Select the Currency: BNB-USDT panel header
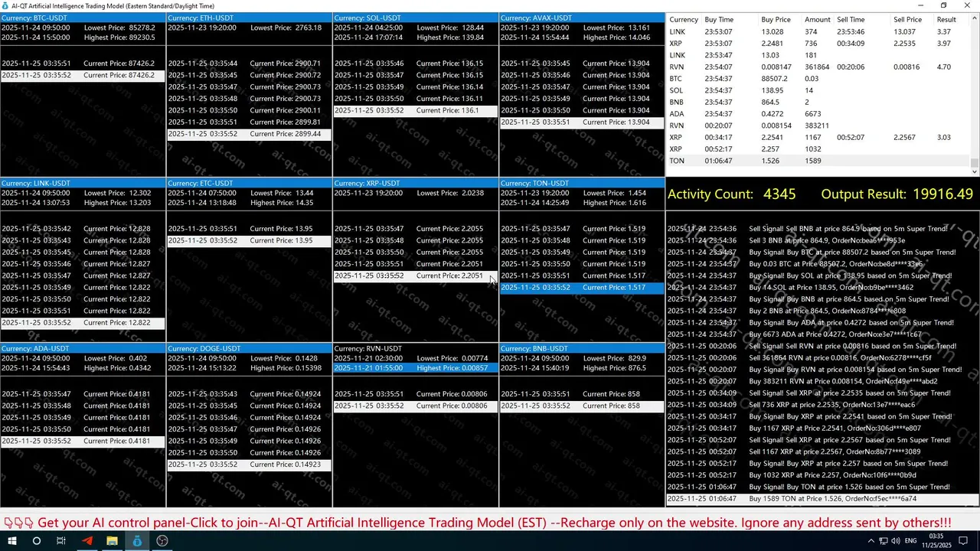Image resolution: width=980 pixels, height=551 pixels. pos(582,348)
